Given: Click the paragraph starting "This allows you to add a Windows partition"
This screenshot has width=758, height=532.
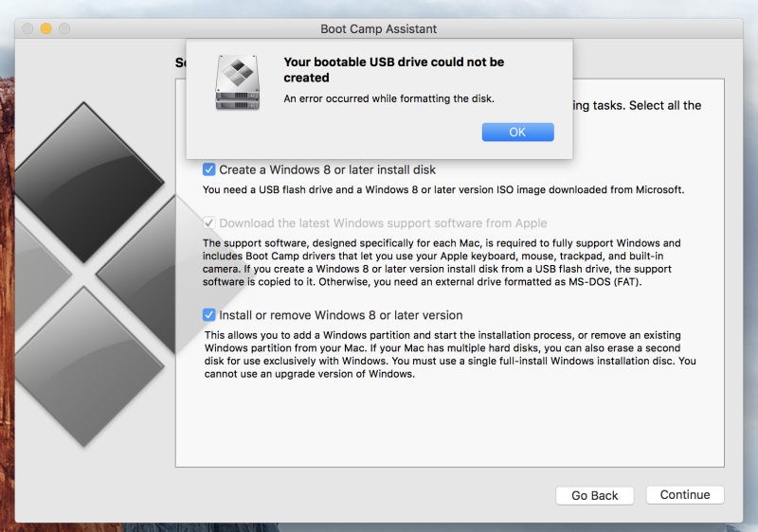Looking at the screenshot, I should click(450, 354).
